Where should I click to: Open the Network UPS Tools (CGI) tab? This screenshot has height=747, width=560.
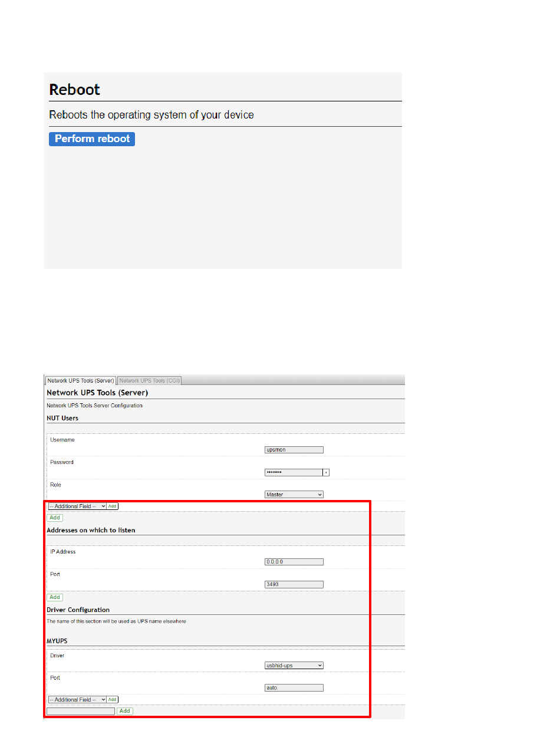click(x=149, y=381)
